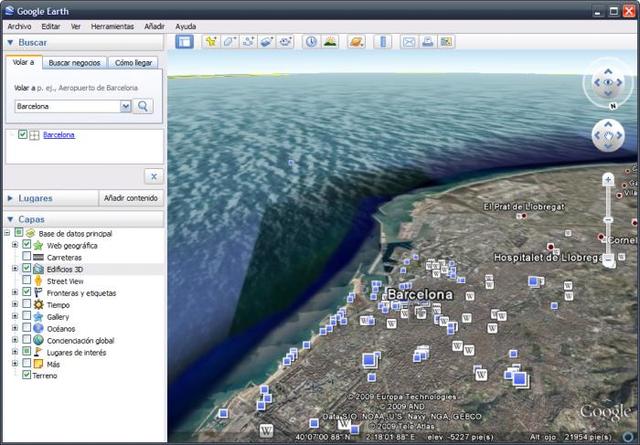
Task: Print the current view
Action: 427,42
